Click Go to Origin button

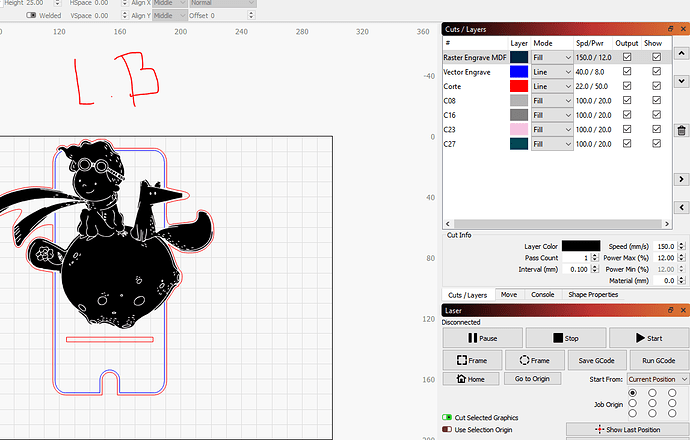pyautogui.click(x=532, y=379)
